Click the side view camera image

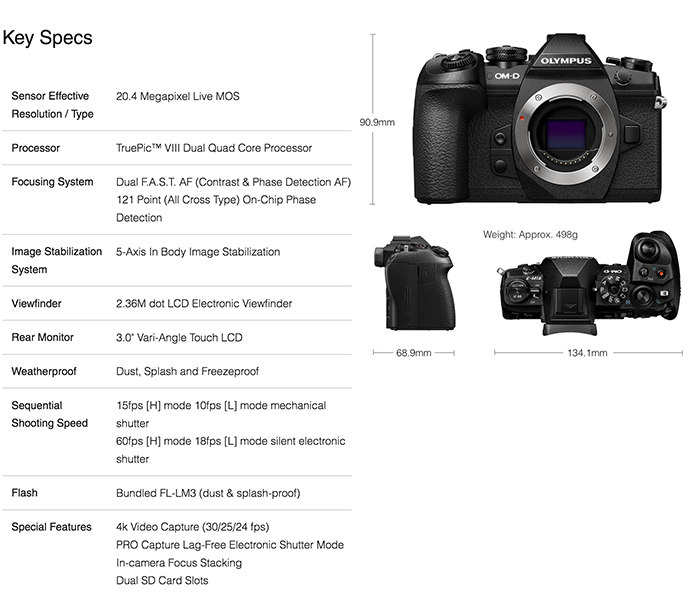tap(415, 283)
